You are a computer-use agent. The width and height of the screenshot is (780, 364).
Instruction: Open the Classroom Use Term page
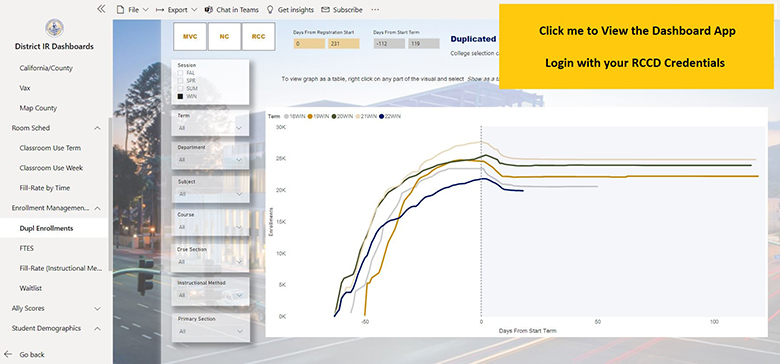(50, 148)
